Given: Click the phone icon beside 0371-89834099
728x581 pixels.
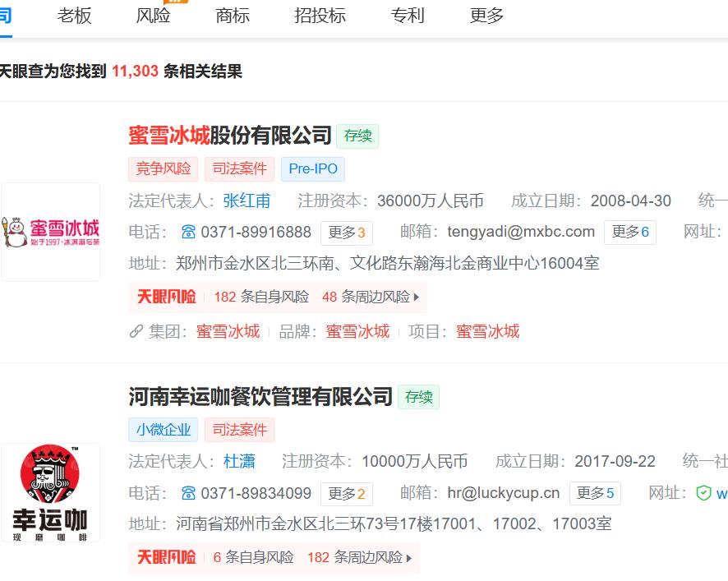Looking at the screenshot, I should (x=188, y=493).
